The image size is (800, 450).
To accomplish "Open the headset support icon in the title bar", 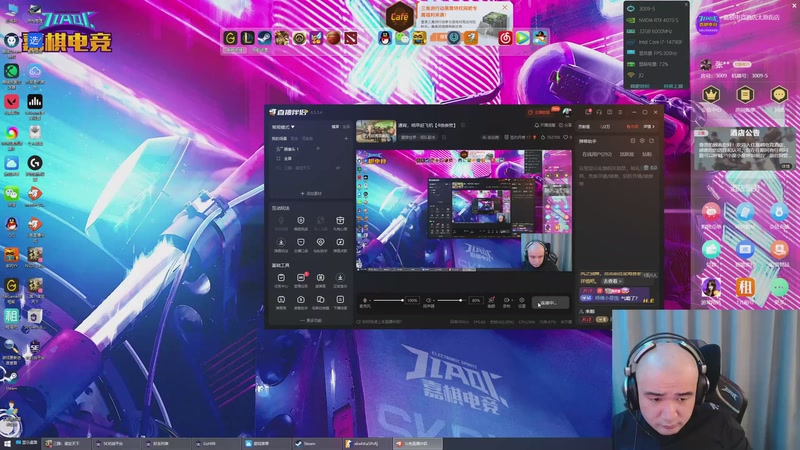I will coord(599,112).
